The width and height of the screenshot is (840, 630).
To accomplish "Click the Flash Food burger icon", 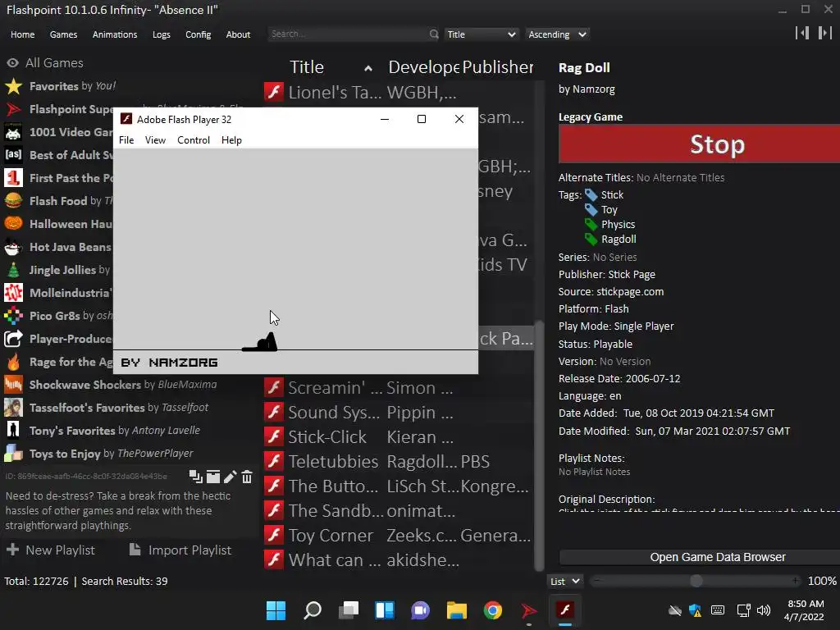I will pyautogui.click(x=13, y=200).
